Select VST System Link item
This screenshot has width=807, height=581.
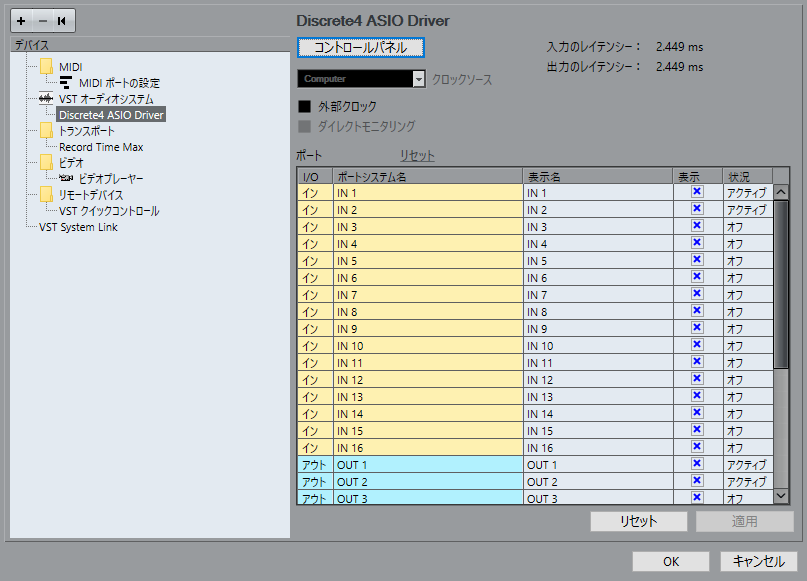point(78,227)
